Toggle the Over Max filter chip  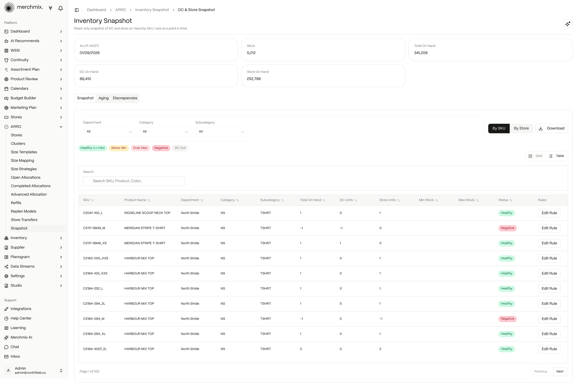(140, 148)
